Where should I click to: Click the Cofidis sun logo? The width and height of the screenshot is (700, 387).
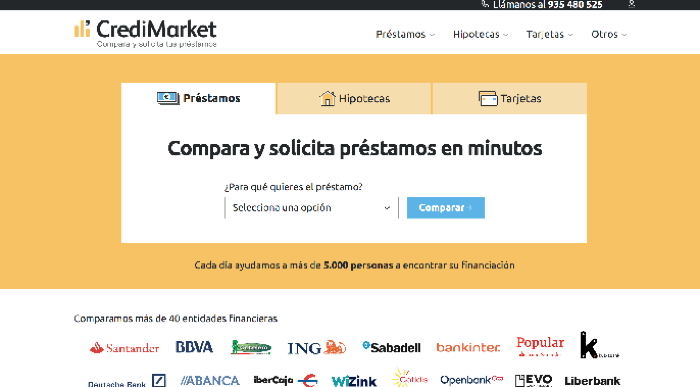pyautogui.click(x=410, y=378)
